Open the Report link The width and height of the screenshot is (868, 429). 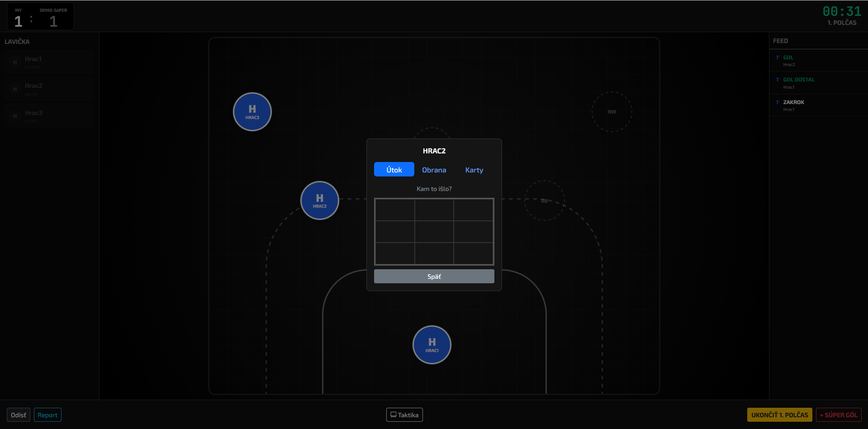[x=47, y=415]
